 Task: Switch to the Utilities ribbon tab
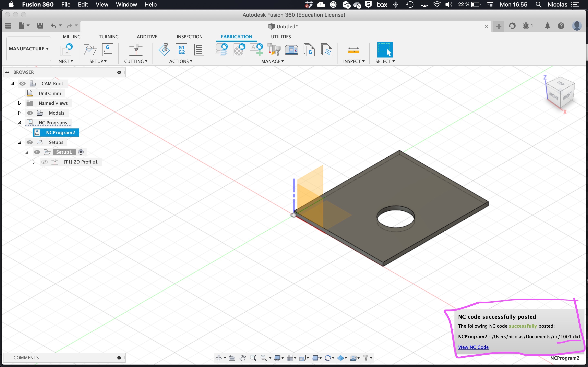pos(281,36)
